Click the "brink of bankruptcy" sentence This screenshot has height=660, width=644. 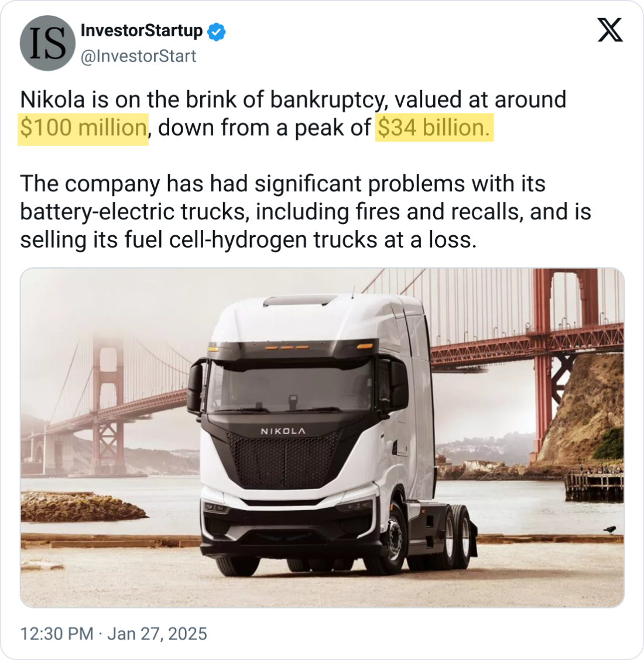point(293,100)
